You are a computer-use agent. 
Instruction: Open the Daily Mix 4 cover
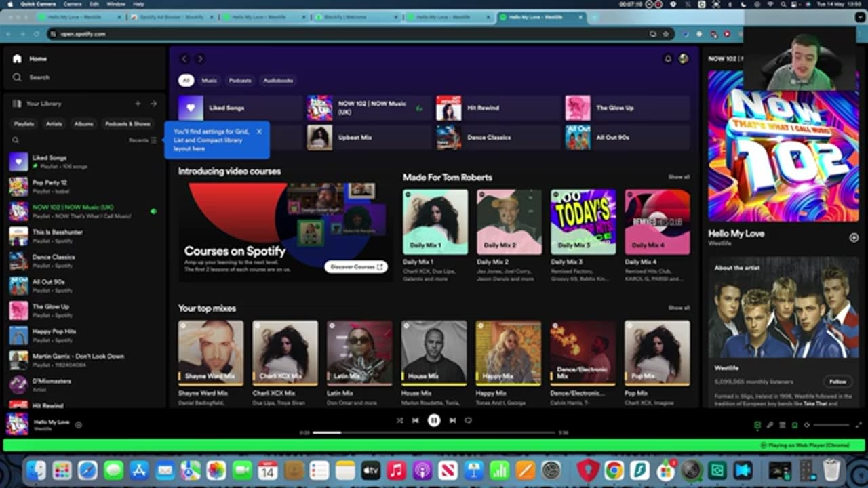point(657,222)
